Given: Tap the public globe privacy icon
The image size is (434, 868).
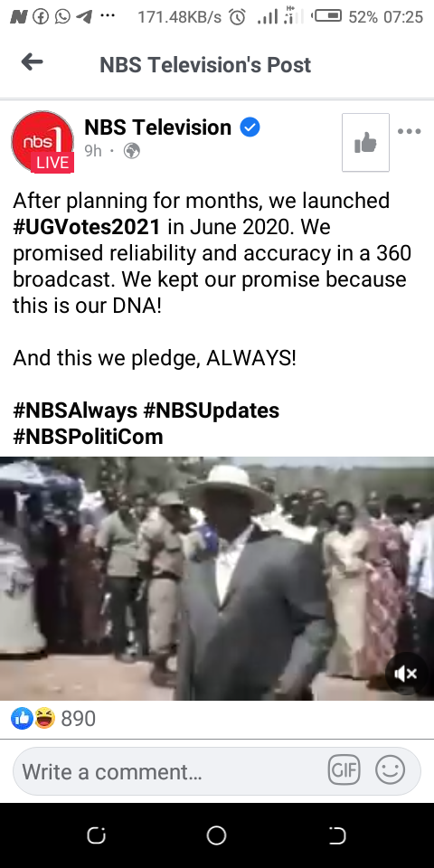Looking at the screenshot, I should pyautogui.click(x=132, y=151).
